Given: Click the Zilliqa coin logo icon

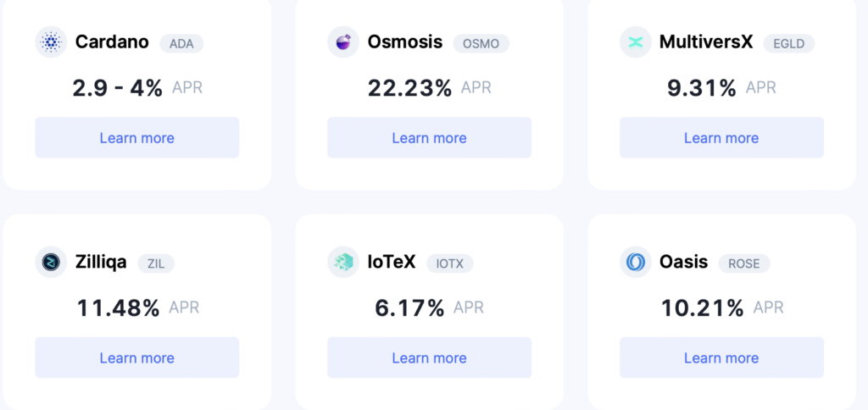Looking at the screenshot, I should [51, 263].
